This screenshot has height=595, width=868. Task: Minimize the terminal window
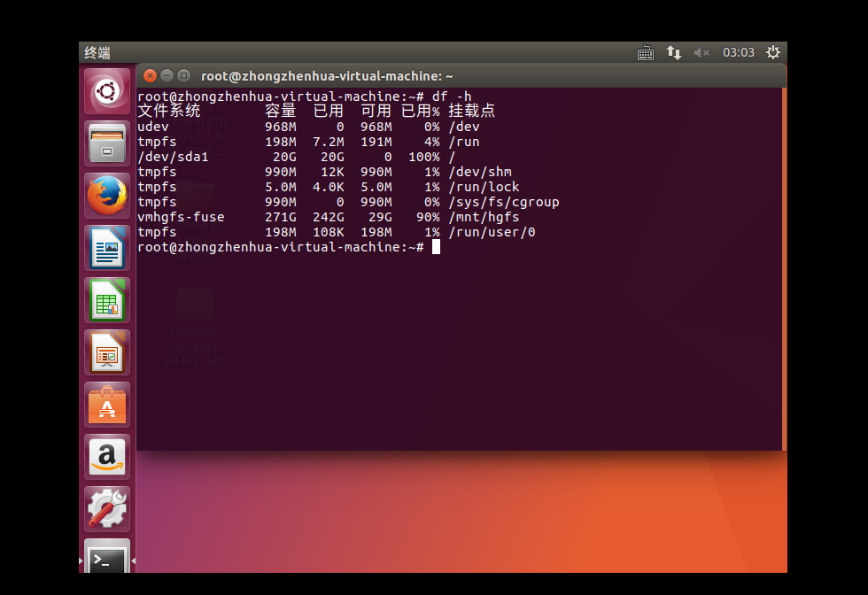pos(167,76)
